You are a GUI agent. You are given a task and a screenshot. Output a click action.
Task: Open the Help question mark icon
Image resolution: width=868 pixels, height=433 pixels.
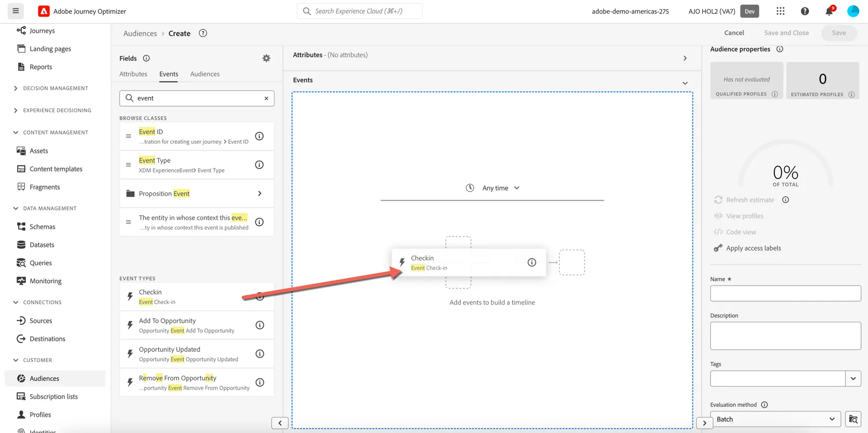coord(805,11)
